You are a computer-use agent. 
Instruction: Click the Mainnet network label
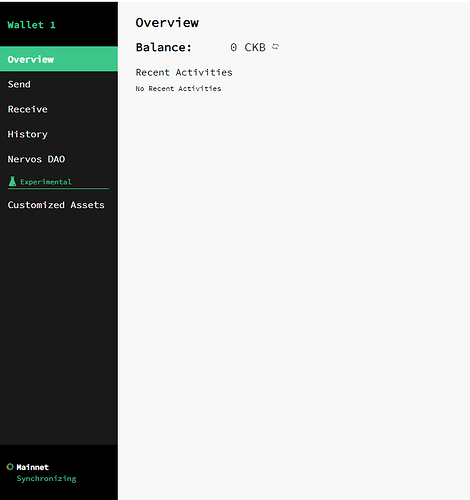pyautogui.click(x=33, y=467)
